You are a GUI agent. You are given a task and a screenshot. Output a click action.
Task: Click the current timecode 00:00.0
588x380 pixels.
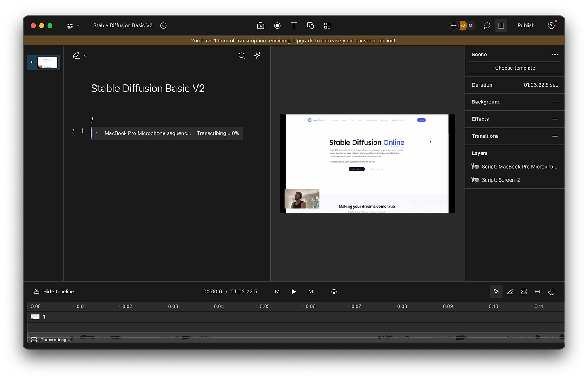(x=212, y=292)
